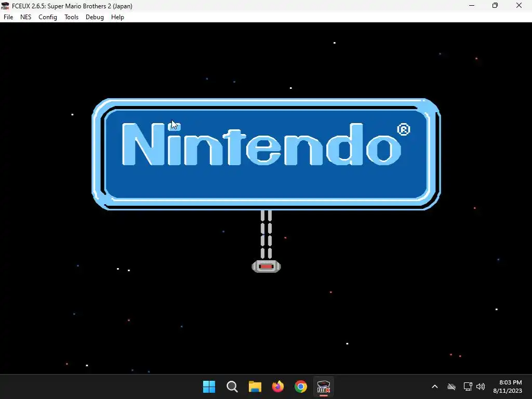This screenshot has height=399, width=532.
Task: Open network settings tray icon
Action: [468, 387]
